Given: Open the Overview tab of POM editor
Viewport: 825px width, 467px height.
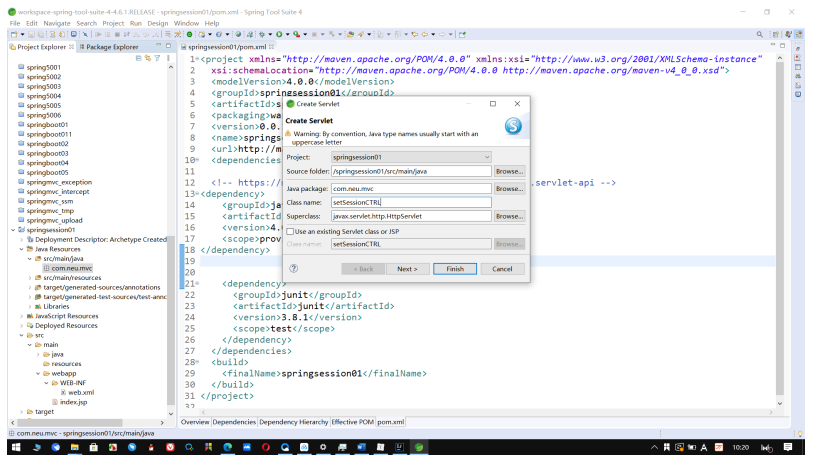Looking at the screenshot, I should tap(195, 422).
